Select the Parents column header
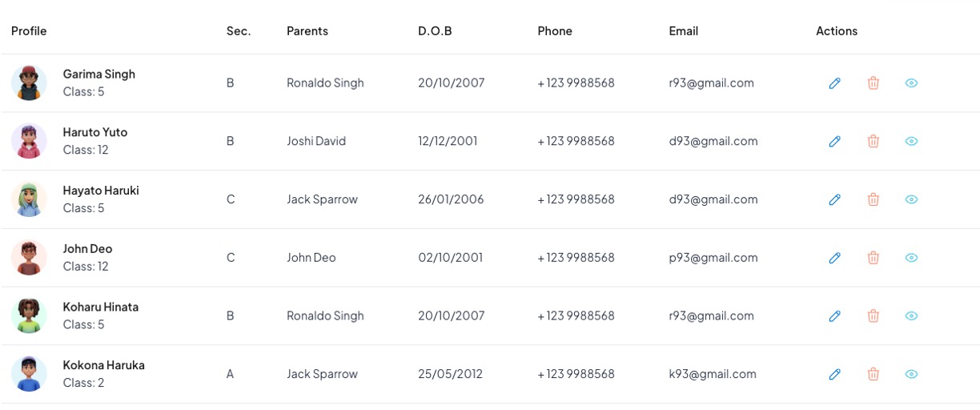 [307, 31]
